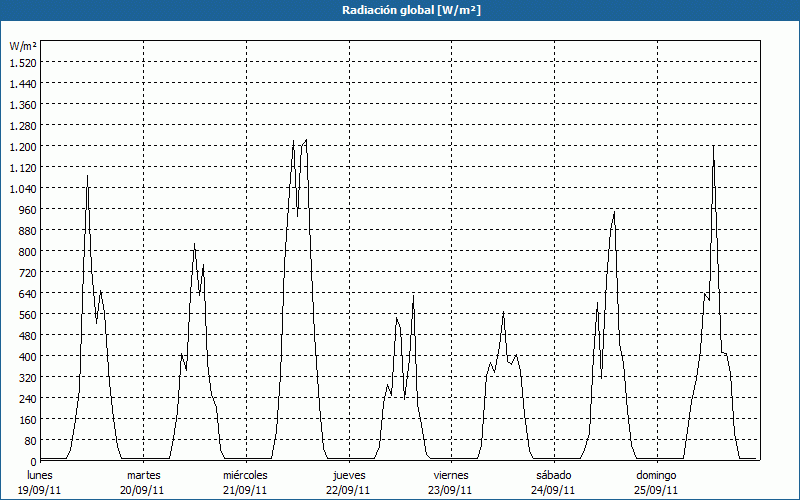Click the 23/09/11 date label
The width and height of the screenshot is (800, 500).
coord(451,490)
